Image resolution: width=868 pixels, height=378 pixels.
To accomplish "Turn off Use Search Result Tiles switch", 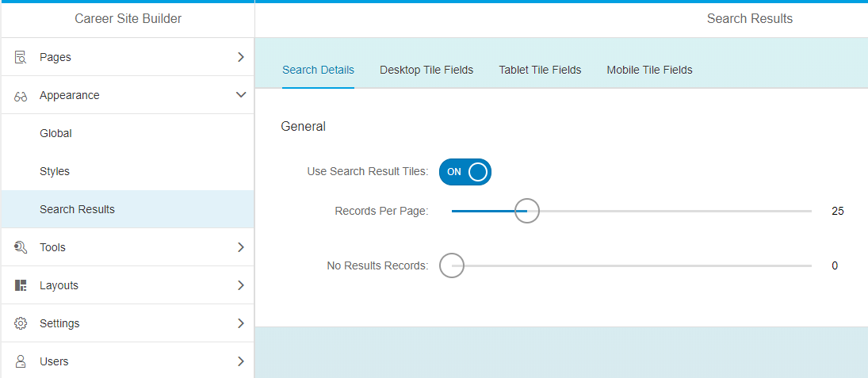I will point(465,172).
